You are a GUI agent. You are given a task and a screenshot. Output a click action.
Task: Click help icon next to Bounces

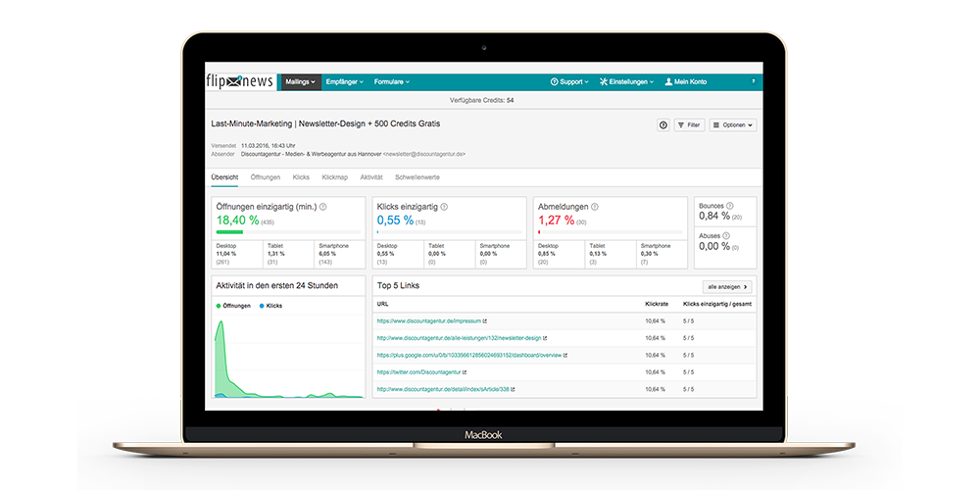[730, 205]
